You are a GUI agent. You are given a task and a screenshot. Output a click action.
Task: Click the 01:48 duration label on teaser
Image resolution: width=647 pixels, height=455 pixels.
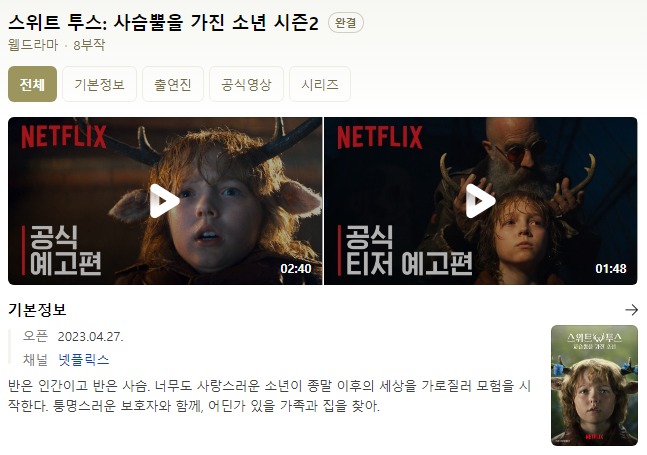point(611,269)
